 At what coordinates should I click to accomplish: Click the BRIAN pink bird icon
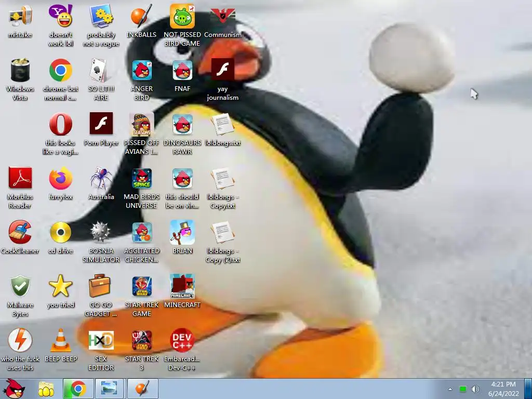[x=182, y=232]
